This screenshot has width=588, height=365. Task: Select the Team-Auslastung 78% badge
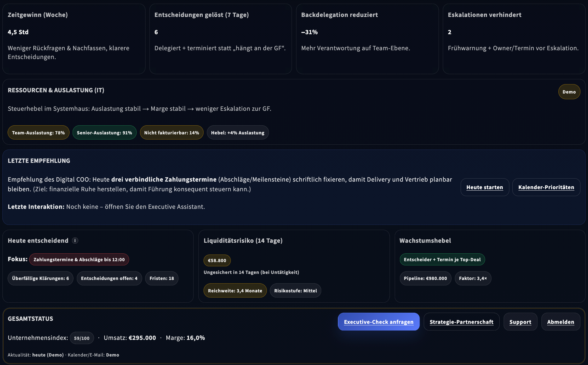tap(38, 132)
